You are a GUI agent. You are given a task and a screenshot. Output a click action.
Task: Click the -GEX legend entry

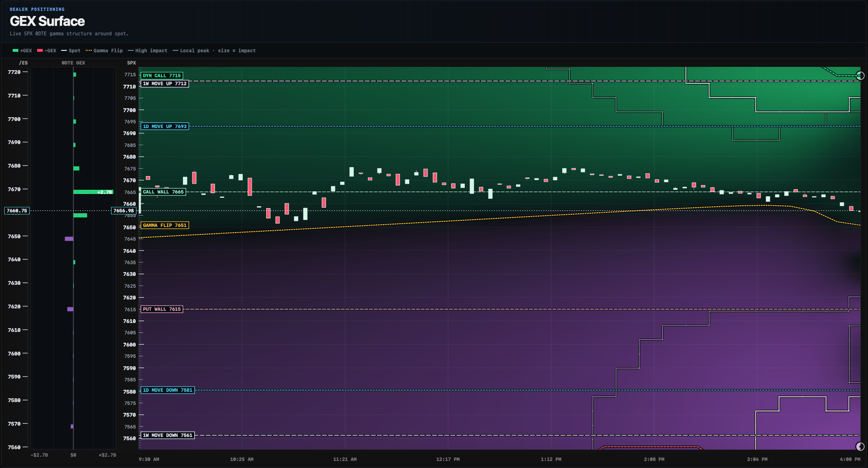point(47,50)
